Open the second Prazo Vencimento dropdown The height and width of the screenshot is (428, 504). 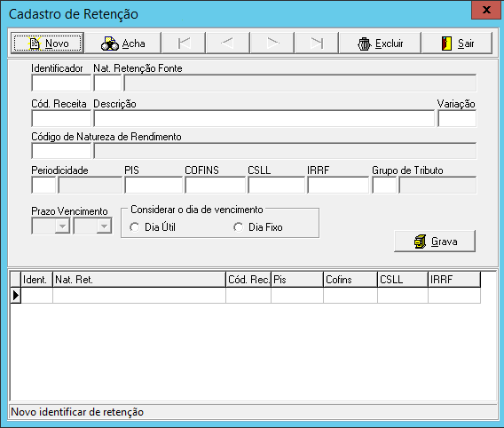pyautogui.click(x=104, y=226)
